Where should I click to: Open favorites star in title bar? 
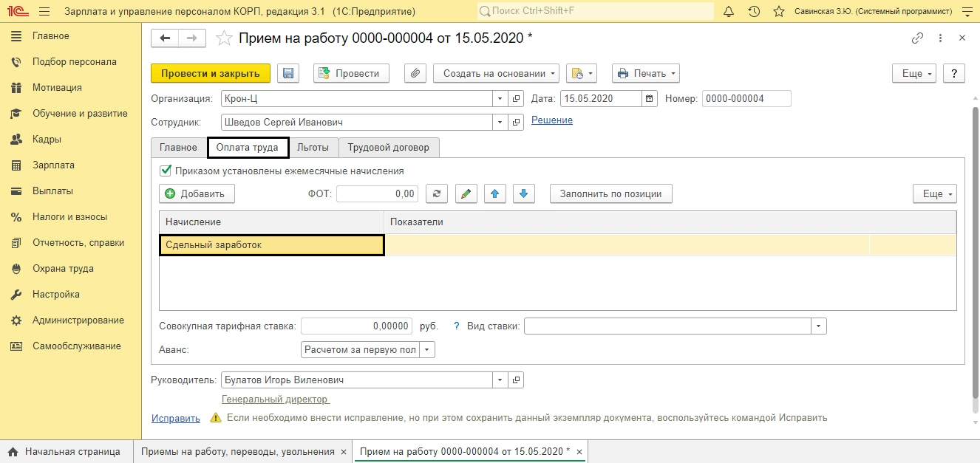[779, 12]
